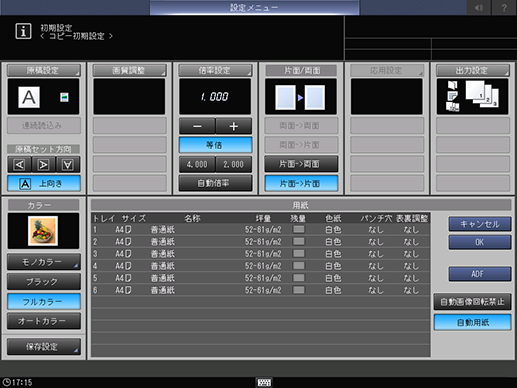
Task: Open help with the question mark icon
Action: pos(504,7)
